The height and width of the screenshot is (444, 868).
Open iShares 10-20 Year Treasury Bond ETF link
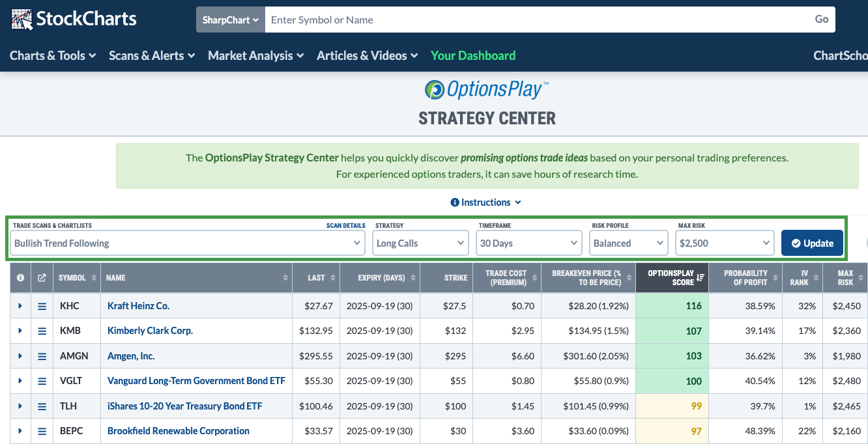click(184, 406)
